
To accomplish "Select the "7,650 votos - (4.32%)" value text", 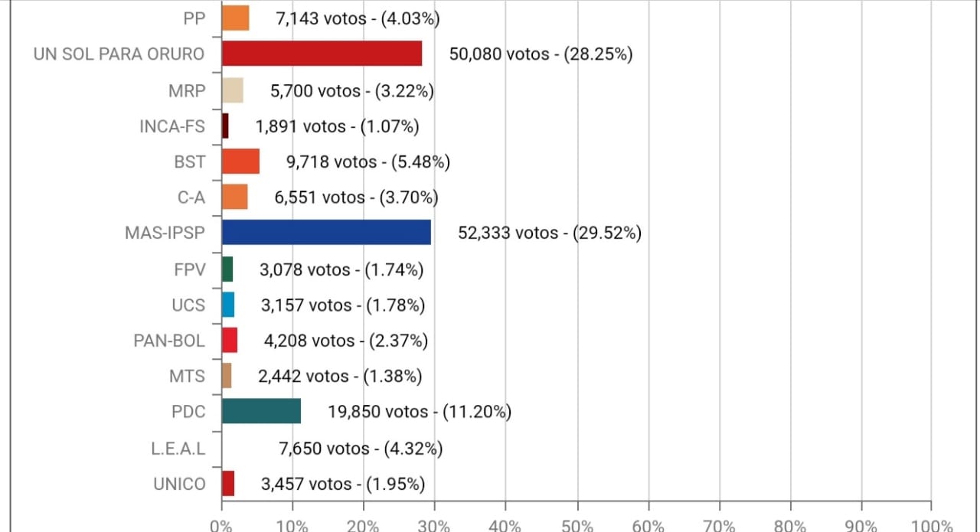I will coord(359,448).
